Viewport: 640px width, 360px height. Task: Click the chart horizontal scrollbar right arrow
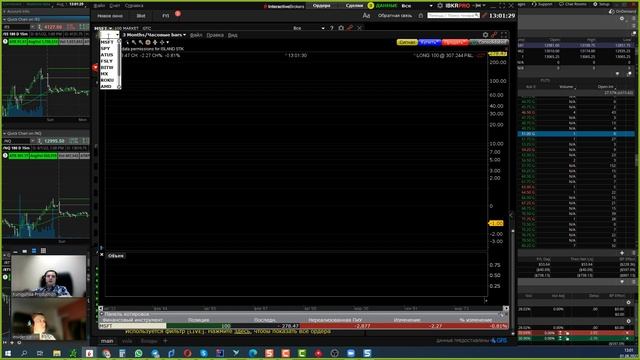click(x=506, y=309)
